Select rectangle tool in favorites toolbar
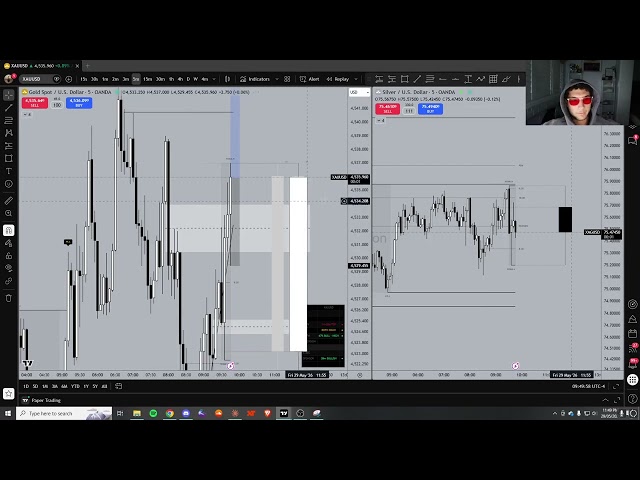This screenshot has height=480, width=640. pyautogui.click(x=404, y=79)
